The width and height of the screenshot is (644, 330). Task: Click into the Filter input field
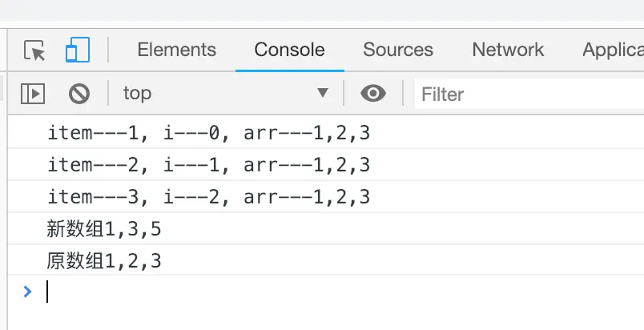(x=529, y=95)
